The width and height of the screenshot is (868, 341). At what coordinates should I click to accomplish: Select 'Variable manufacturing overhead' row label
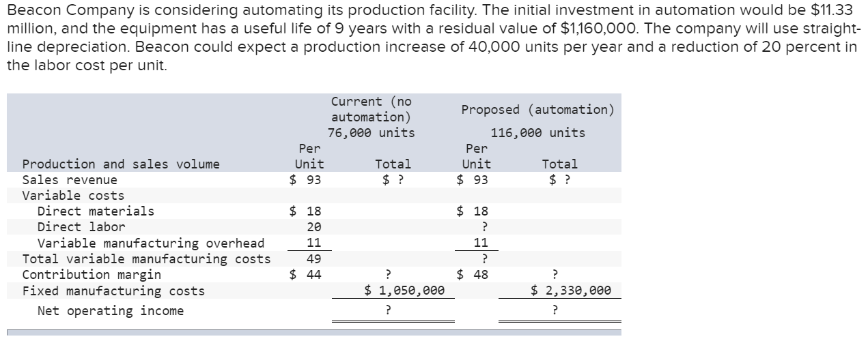coord(151,243)
